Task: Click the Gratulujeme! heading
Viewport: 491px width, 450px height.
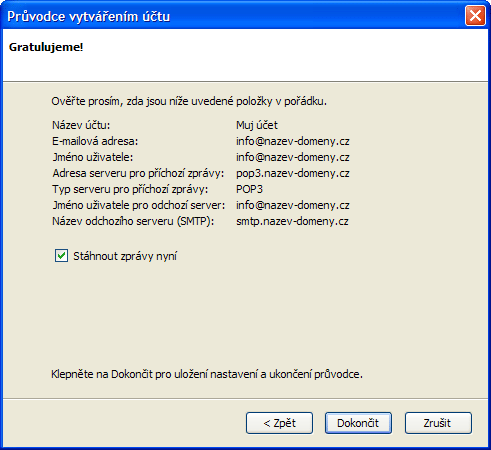Action: click(x=46, y=47)
